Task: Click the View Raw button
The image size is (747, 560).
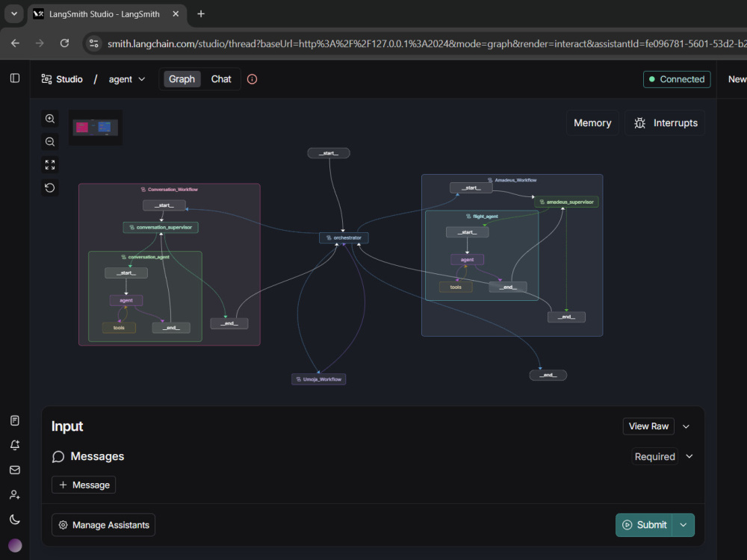Action: click(648, 426)
